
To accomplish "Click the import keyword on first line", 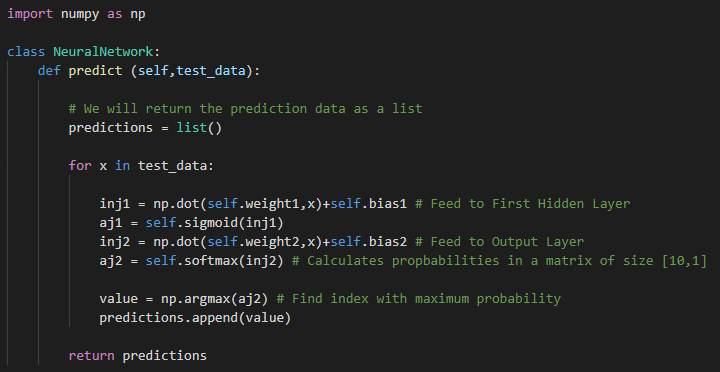I will [30, 14].
